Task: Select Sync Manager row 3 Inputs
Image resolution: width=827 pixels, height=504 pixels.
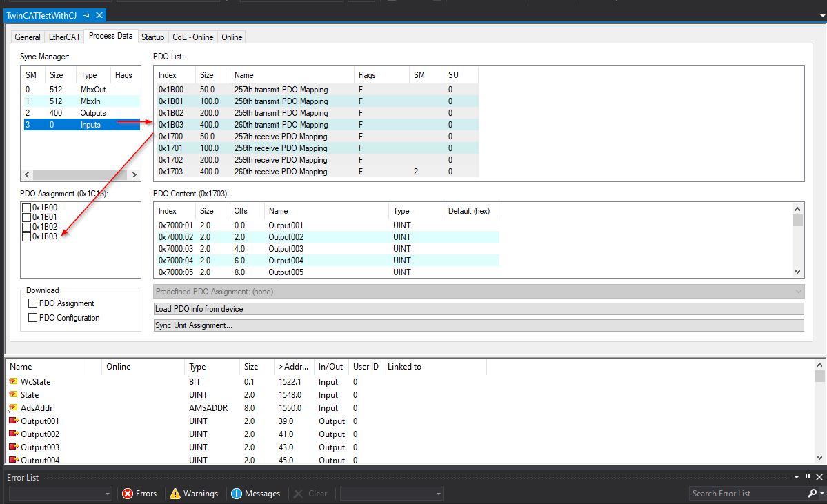Action: [x=81, y=125]
